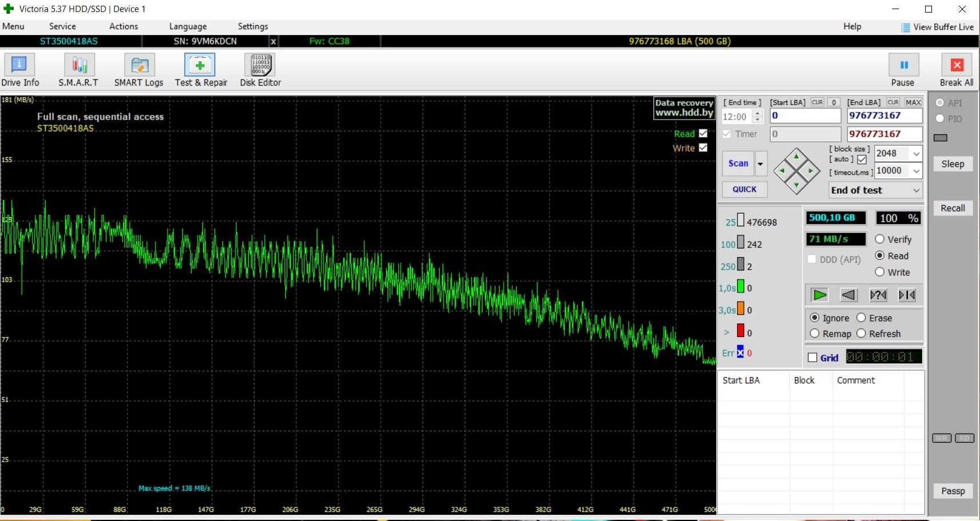
Task: Toggle the Timer checkbox
Action: (727, 134)
